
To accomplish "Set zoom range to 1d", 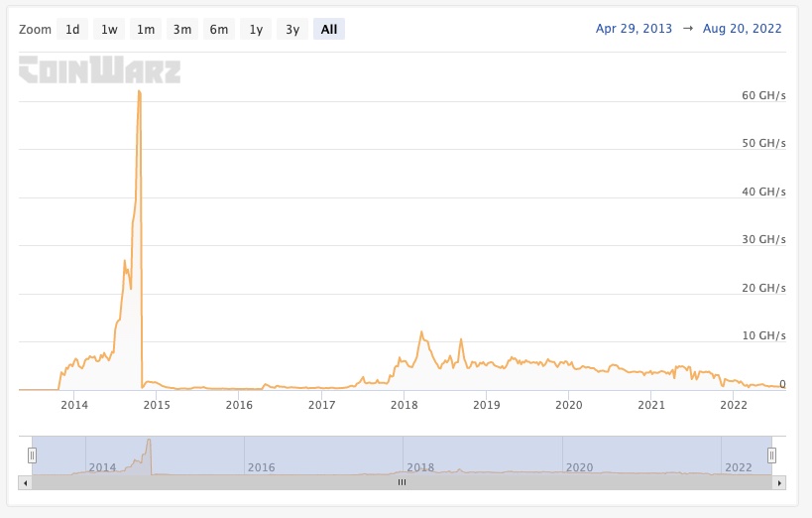I will [x=72, y=29].
